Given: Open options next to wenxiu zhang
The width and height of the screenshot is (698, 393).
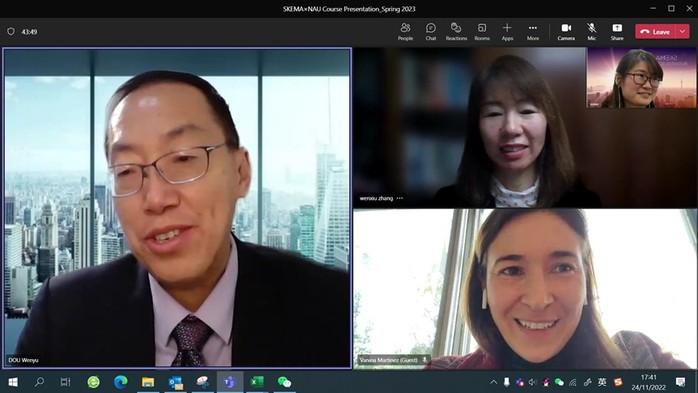Looking at the screenshot, I should coord(400,199).
